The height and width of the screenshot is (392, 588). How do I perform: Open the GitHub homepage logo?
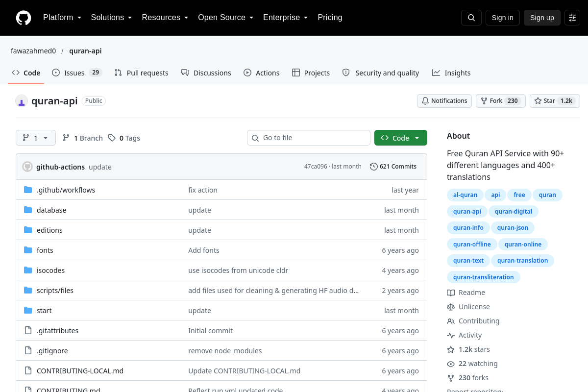[24, 18]
